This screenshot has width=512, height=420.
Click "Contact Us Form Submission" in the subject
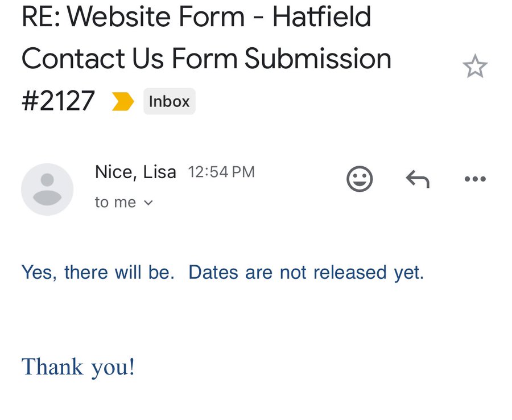coord(207,59)
